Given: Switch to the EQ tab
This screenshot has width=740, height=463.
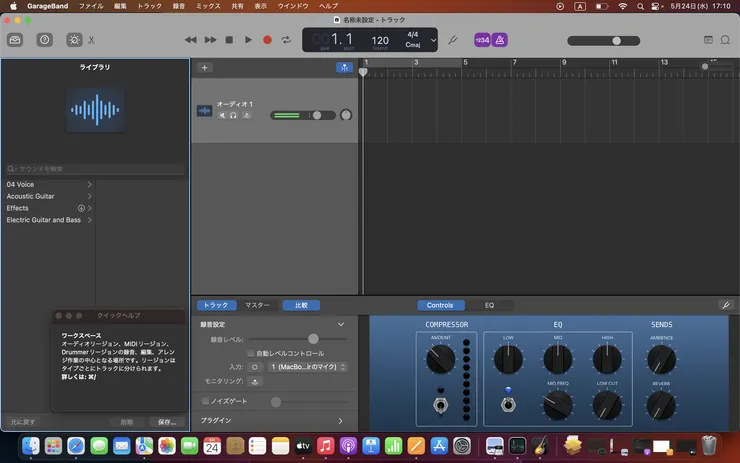Looking at the screenshot, I should [x=489, y=305].
